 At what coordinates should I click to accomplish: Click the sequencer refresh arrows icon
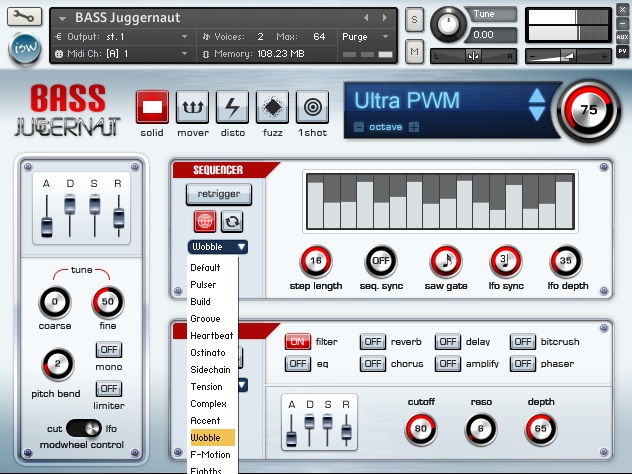click(x=232, y=221)
